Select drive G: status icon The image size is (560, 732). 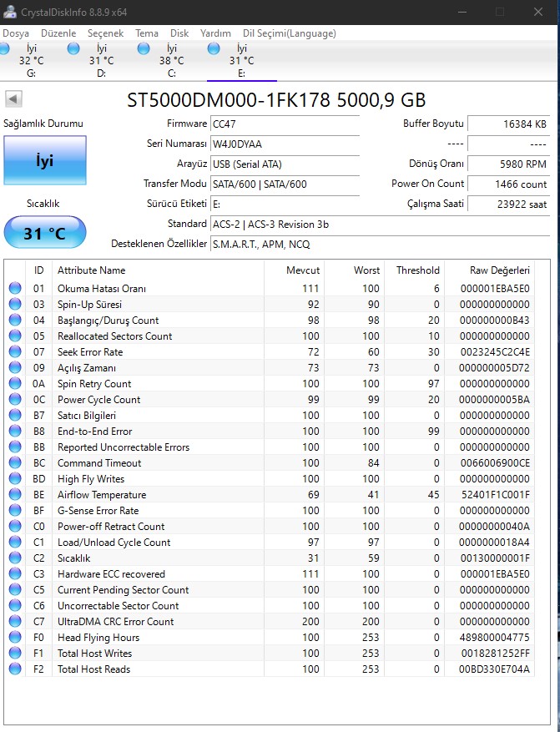pyautogui.click(x=5, y=48)
